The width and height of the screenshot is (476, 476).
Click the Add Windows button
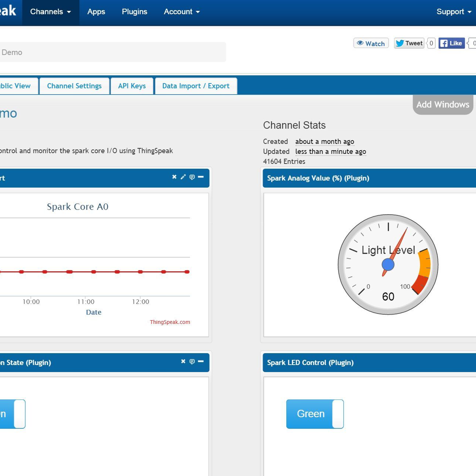point(443,104)
